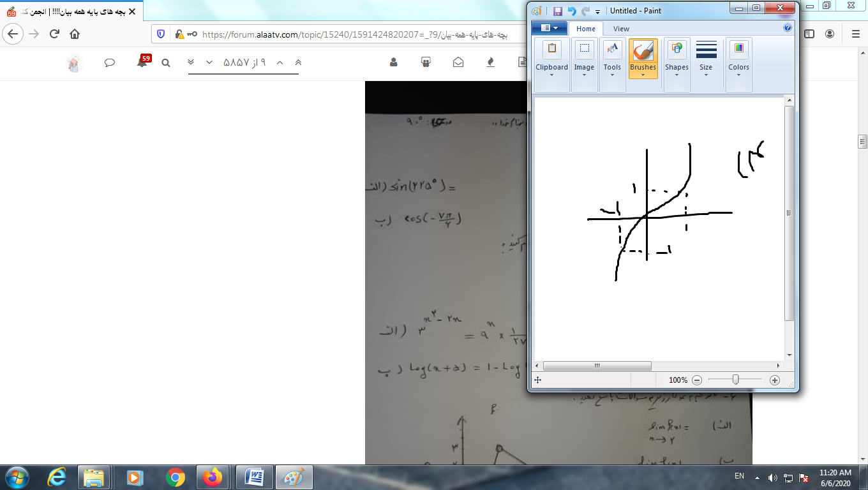868x490 pixels.
Task: Click the forum single-user icon
Action: tap(393, 63)
